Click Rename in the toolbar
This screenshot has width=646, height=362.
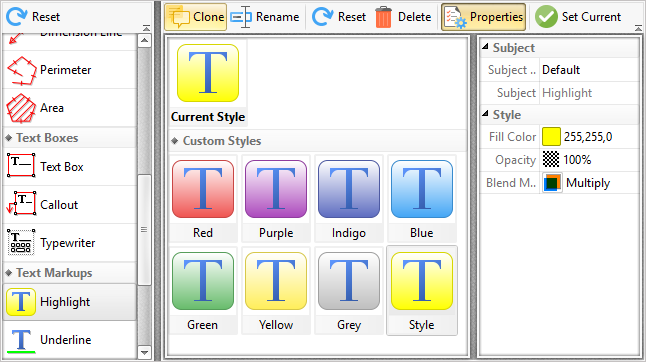pos(265,17)
